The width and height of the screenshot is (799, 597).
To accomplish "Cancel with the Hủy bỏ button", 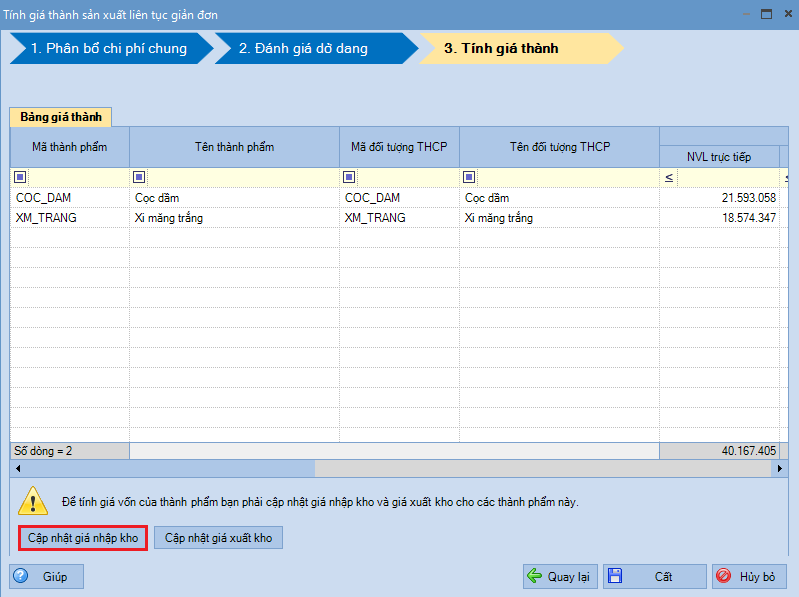I will [749, 577].
